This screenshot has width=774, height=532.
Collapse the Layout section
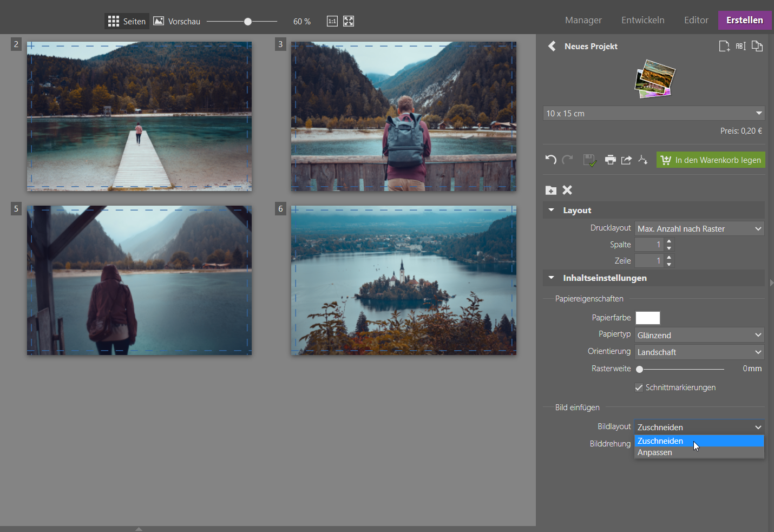click(x=552, y=210)
